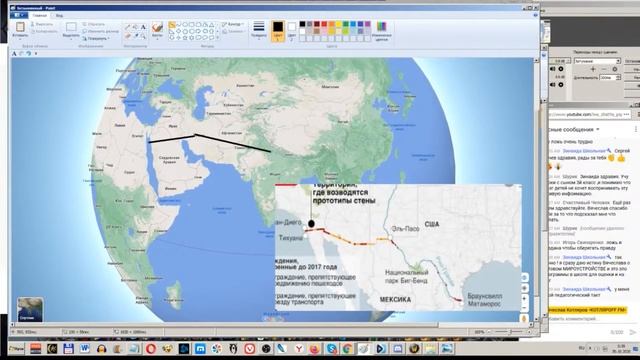The height and width of the screenshot is (360, 640).
Task: Open the Select (Выделить) dropdown arrow
Action: click(71, 39)
